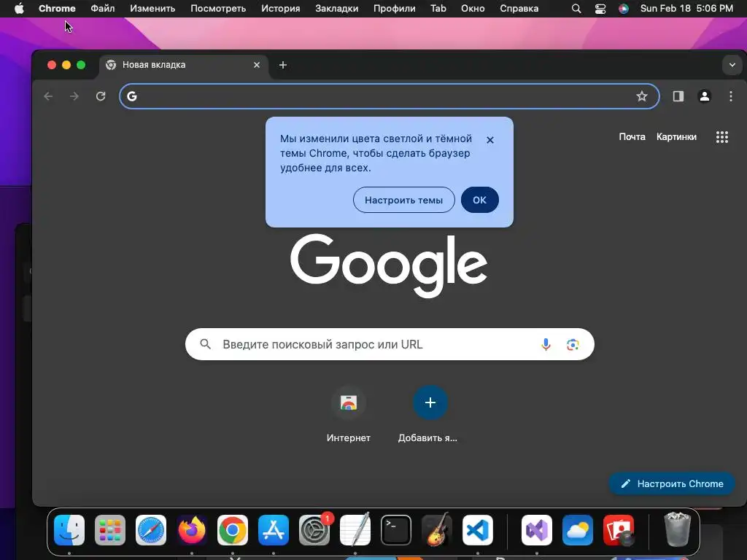Open the Интернет shortcut tile
The height and width of the screenshot is (560, 747).
(x=349, y=414)
